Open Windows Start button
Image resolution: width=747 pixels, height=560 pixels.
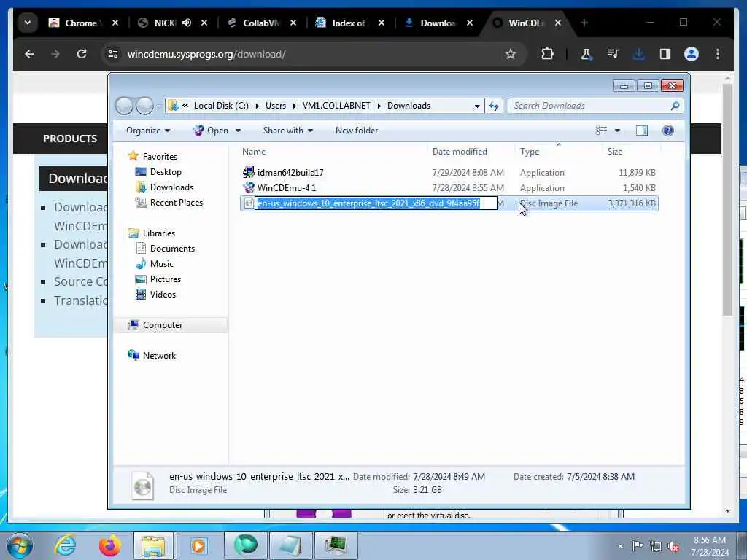(20, 545)
